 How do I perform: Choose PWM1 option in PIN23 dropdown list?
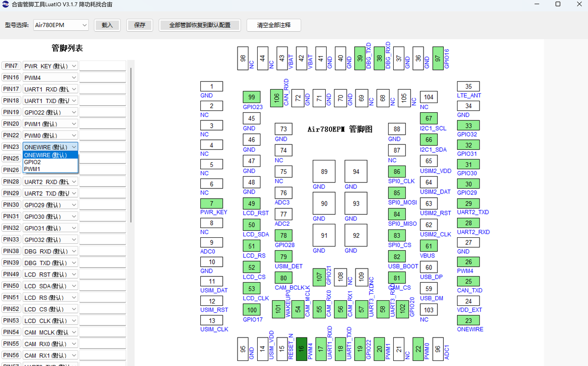coord(33,169)
